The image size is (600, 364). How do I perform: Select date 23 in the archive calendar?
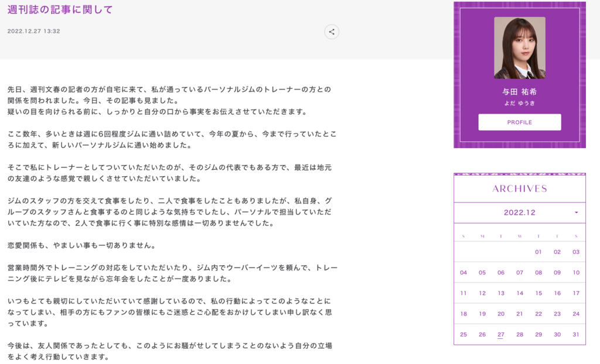(557, 314)
